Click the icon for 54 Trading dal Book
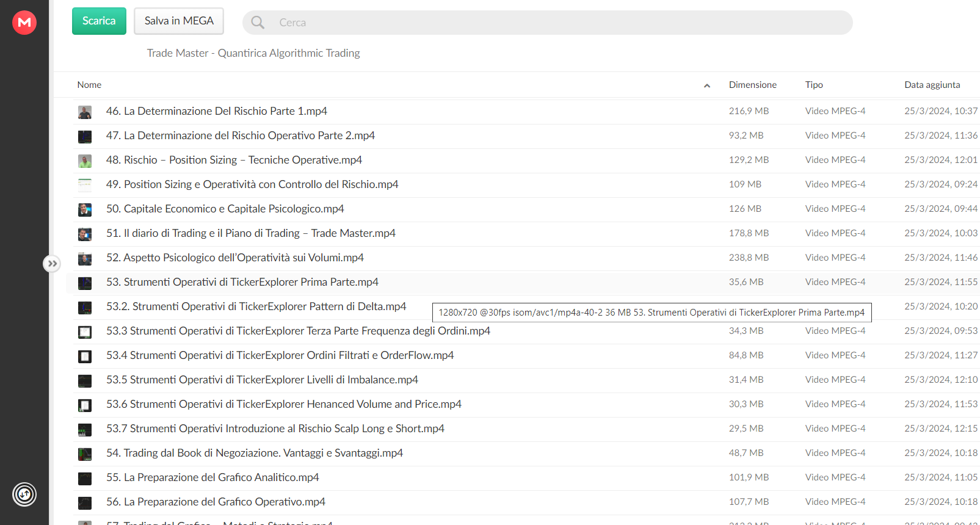Image resolution: width=980 pixels, height=525 pixels. [85, 454]
